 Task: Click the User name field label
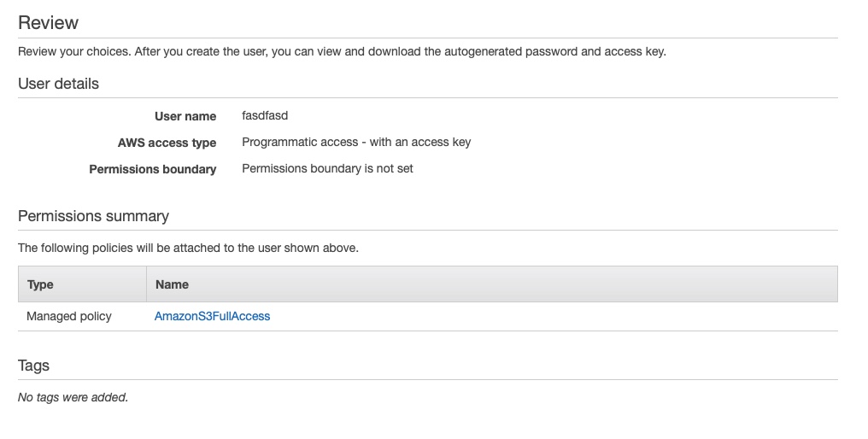185,116
